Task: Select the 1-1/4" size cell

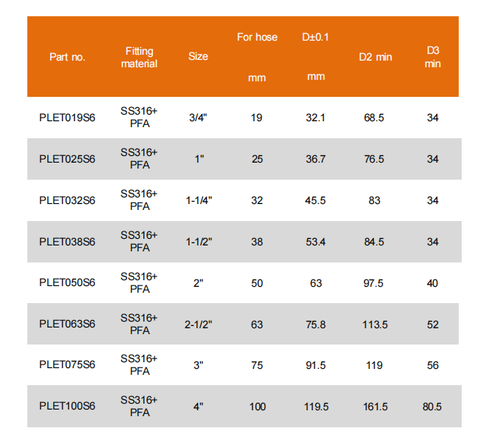Action: [198, 200]
